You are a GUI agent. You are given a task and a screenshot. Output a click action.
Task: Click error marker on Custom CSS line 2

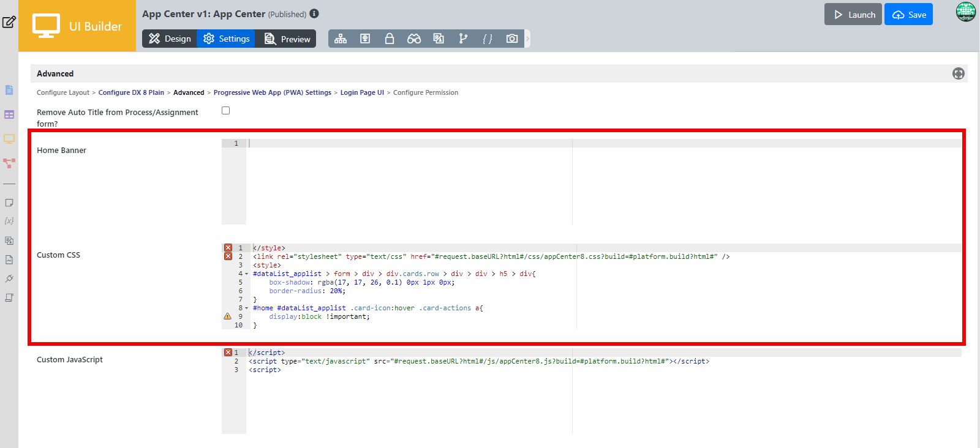[x=228, y=256]
